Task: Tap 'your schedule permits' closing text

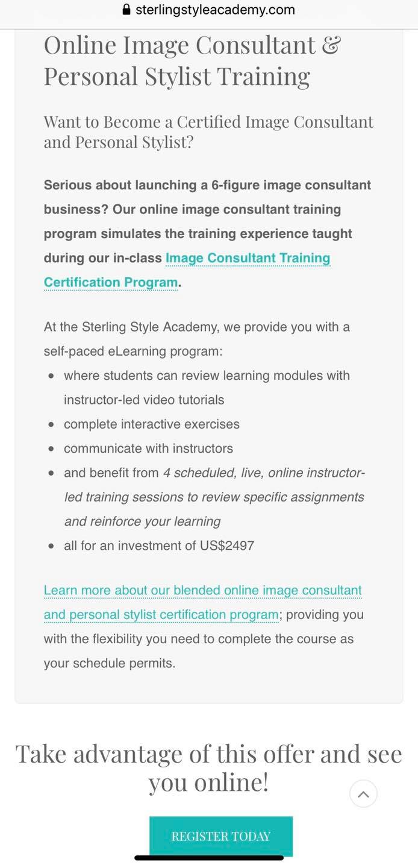Action: pyautogui.click(x=109, y=664)
